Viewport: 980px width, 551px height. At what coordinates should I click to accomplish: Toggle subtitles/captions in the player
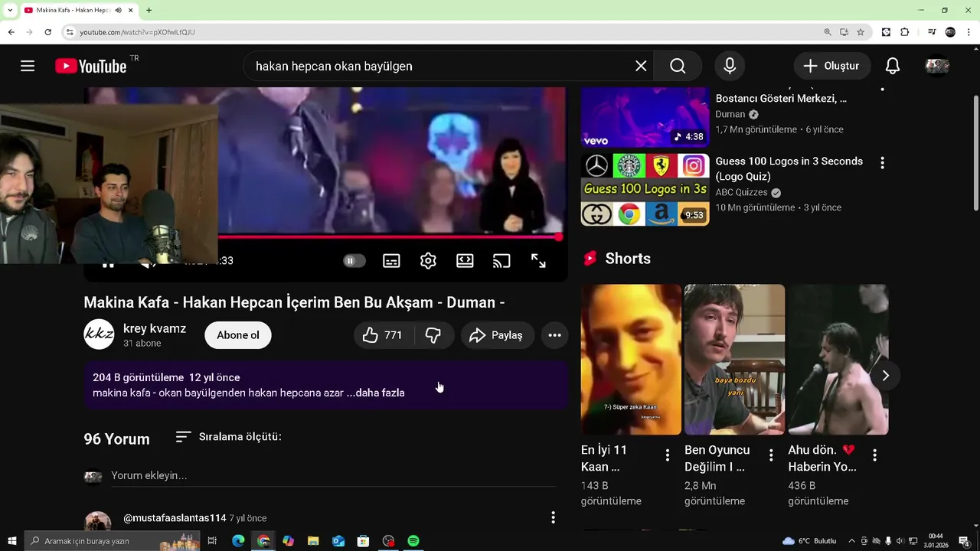[391, 261]
